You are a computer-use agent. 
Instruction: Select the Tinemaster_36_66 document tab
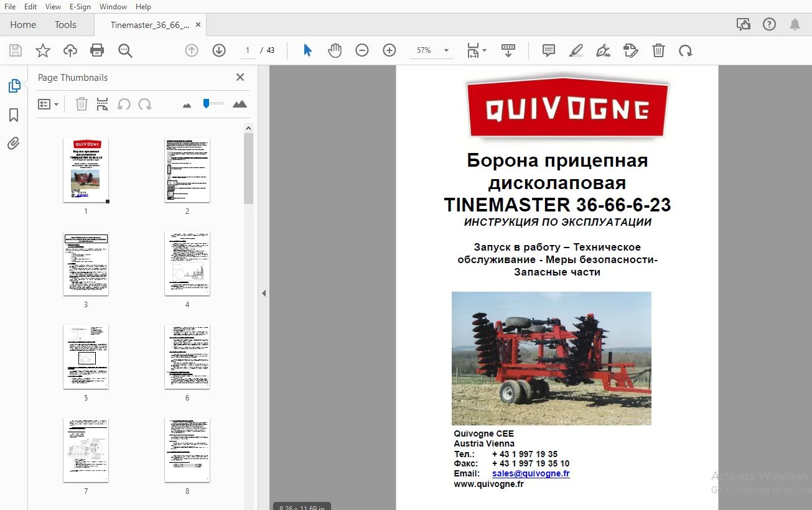pyautogui.click(x=150, y=25)
